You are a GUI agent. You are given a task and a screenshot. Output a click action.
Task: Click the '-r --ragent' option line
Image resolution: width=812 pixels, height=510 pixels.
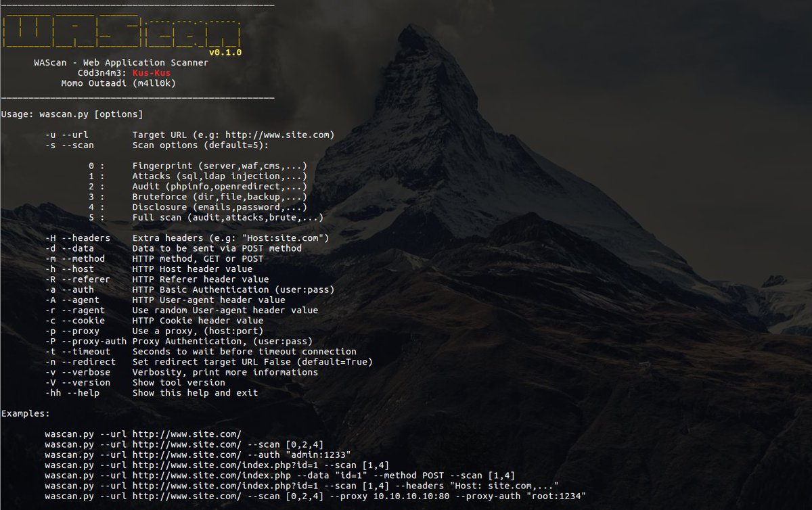[181, 310]
